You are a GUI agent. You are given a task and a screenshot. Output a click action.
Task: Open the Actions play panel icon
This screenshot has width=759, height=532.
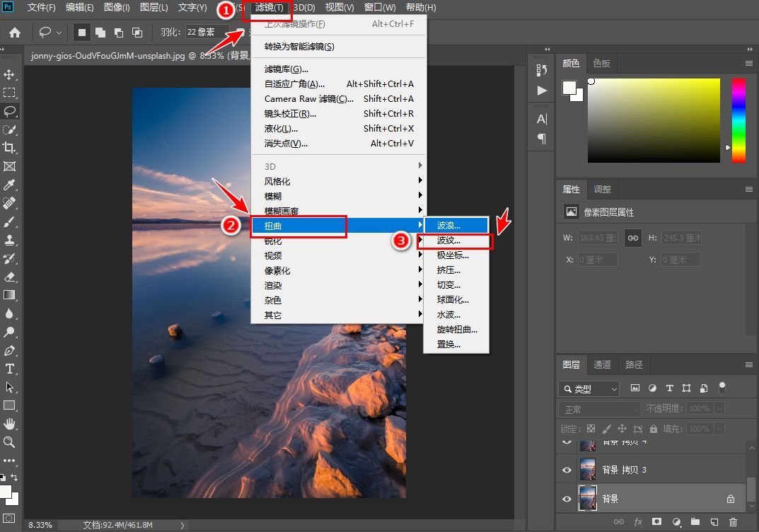pos(542,91)
